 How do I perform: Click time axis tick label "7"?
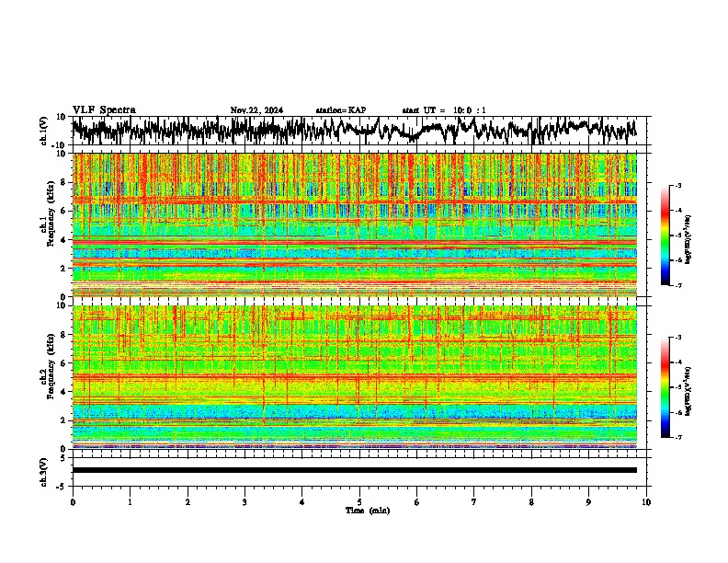point(474,502)
